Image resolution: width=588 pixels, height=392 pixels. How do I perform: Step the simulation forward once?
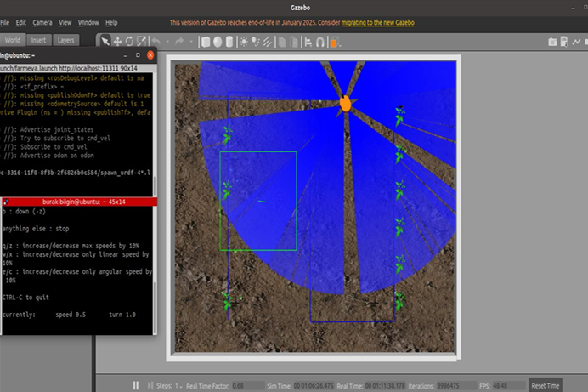150,385
